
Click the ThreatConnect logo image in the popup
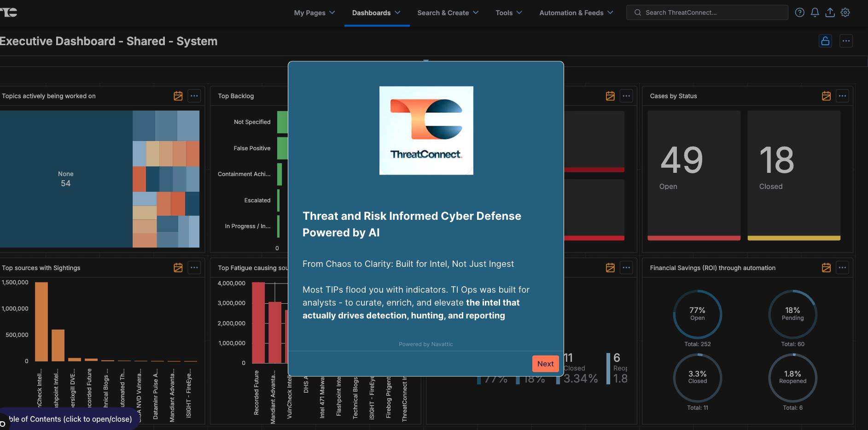[426, 130]
